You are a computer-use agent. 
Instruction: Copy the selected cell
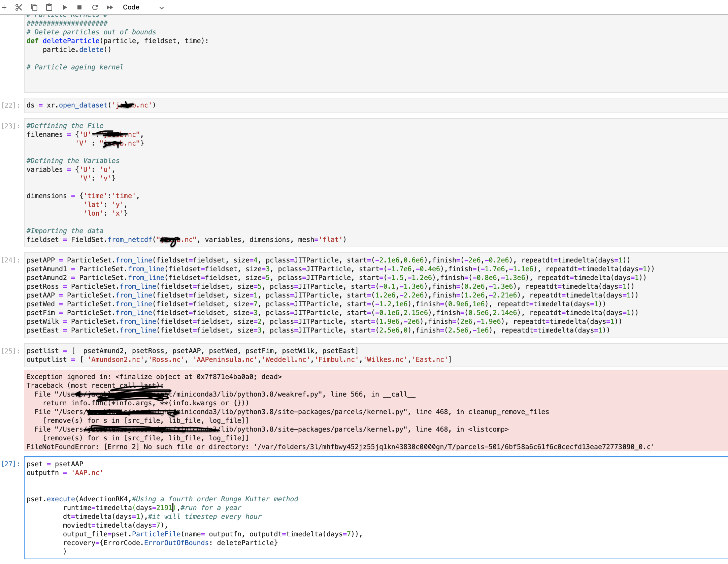(x=34, y=7)
